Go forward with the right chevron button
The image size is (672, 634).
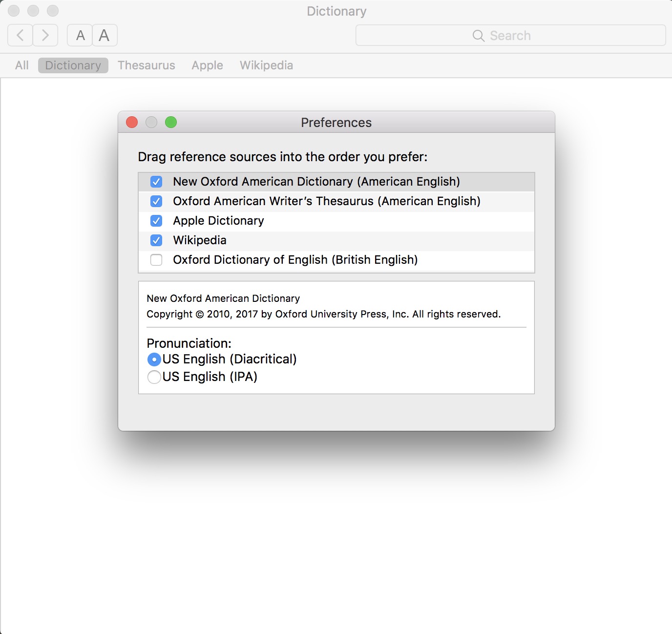click(x=45, y=35)
